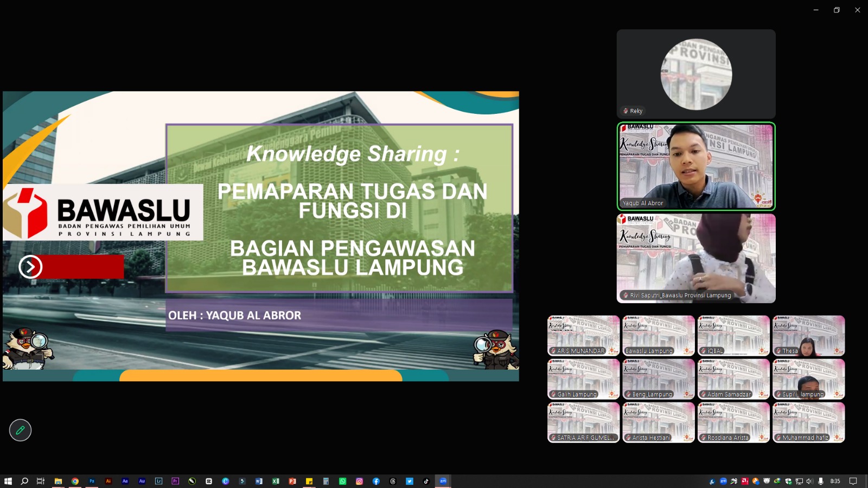Select Thesa's participant thumbnail

coord(808,336)
